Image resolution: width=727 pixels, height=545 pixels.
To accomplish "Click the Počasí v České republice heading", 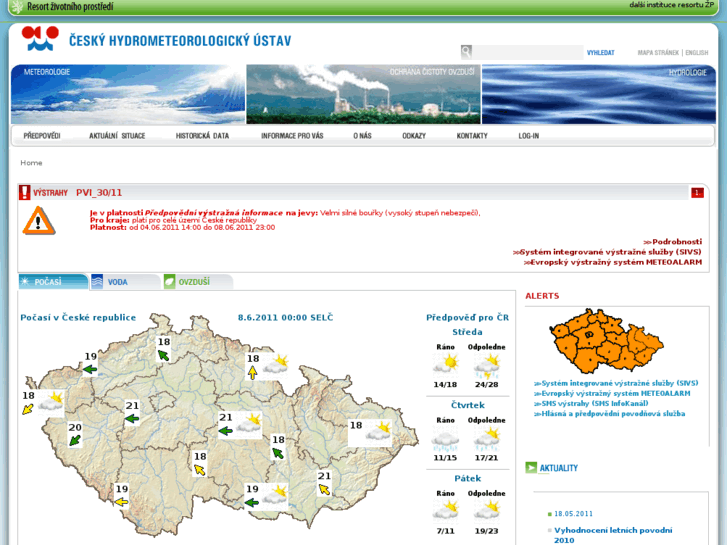I will (x=78, y=318).
